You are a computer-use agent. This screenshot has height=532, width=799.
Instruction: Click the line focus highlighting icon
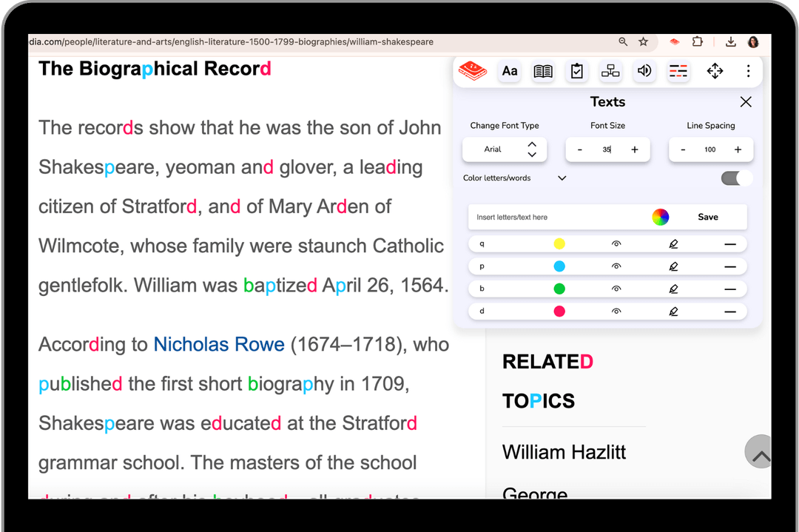pyautogui.click(x=678, y=71)
